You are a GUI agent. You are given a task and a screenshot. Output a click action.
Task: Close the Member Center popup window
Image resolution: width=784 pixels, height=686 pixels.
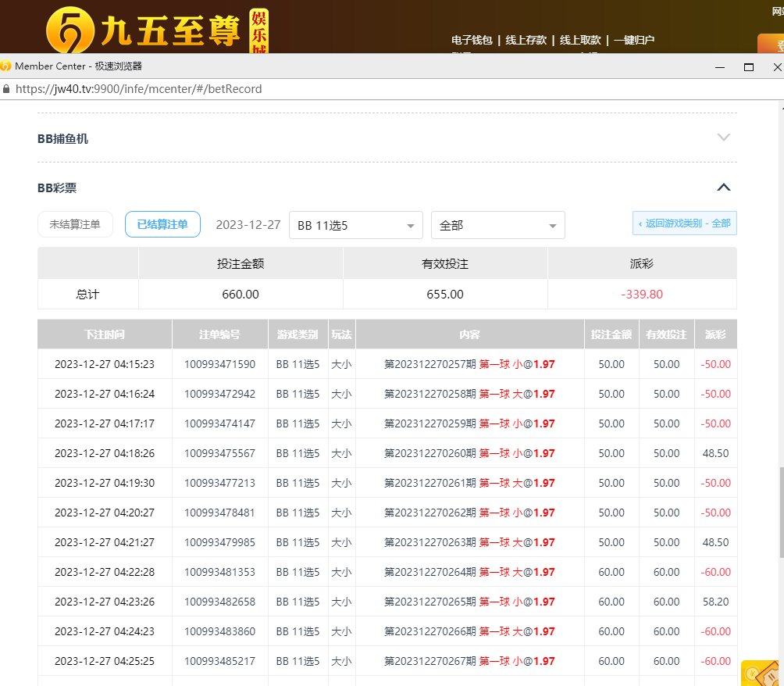point(776,67)
